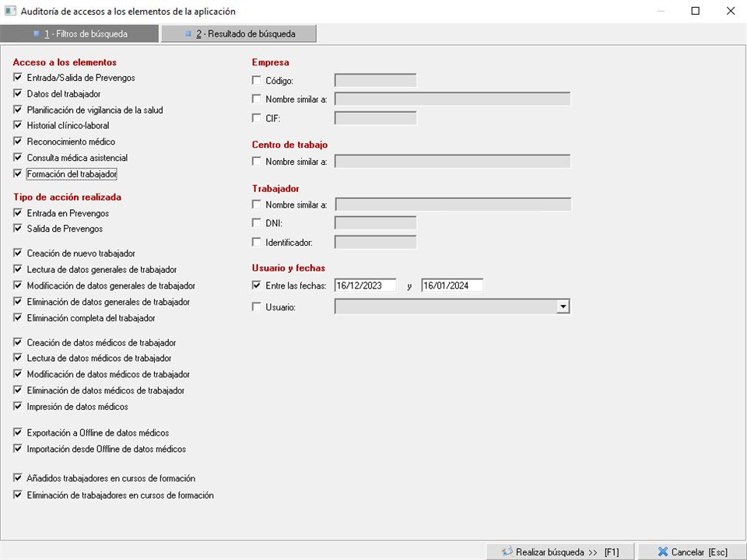Toggle Formación del trabajador checkbox
Viewport: 747px width, 560px height.
pyautogui.click(x=18, y=174)
